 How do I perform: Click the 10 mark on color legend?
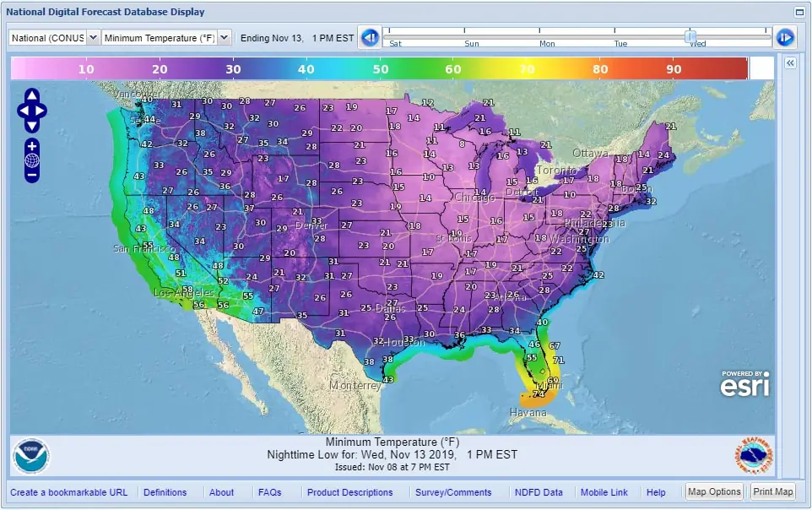86,69
